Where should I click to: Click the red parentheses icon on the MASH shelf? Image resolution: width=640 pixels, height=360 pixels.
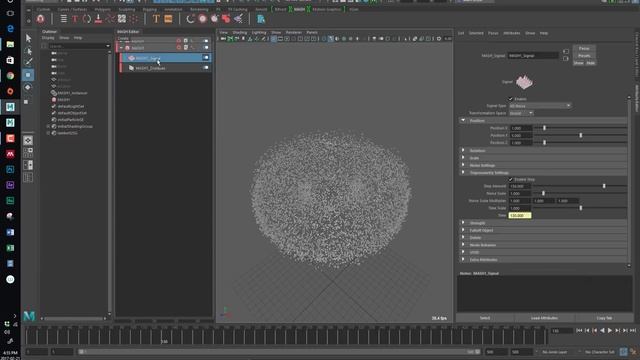pyautogui.click(x=87, y=18)
